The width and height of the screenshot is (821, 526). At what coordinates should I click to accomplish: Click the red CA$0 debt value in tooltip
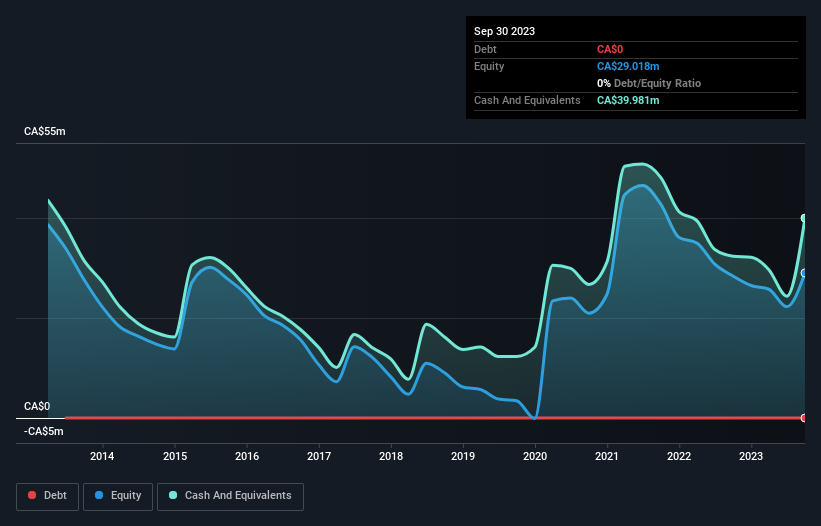coord(610,49)
